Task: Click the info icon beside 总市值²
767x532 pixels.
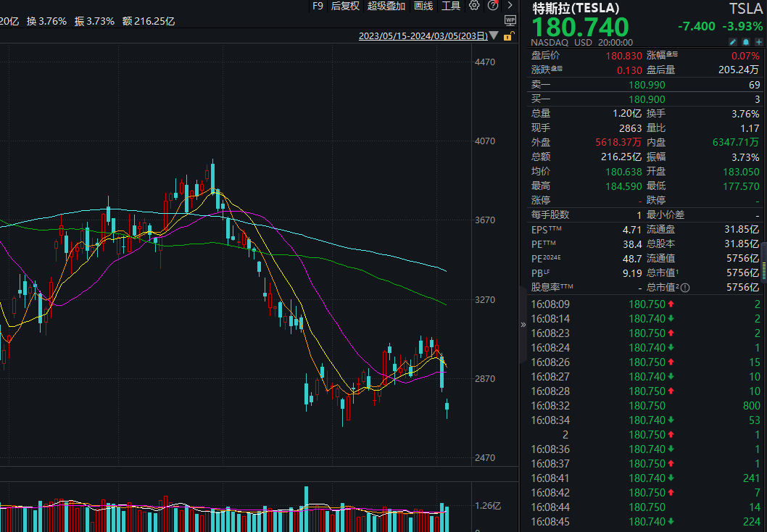Action: (685, 288)
